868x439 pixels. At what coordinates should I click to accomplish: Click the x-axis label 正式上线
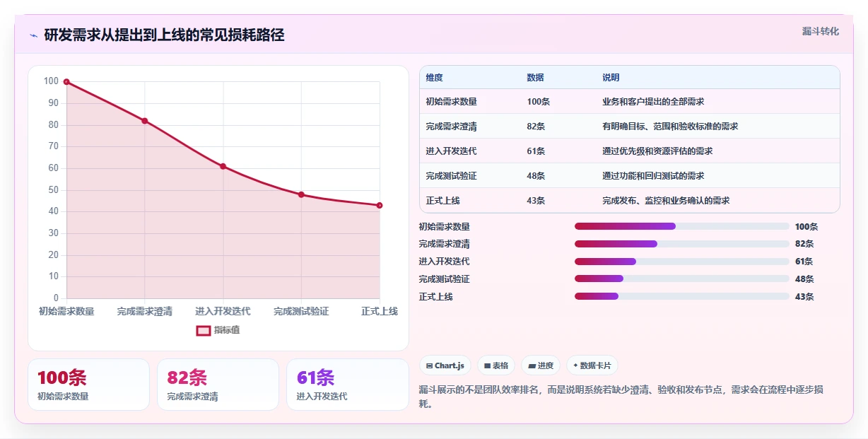[x=380, y=311]
